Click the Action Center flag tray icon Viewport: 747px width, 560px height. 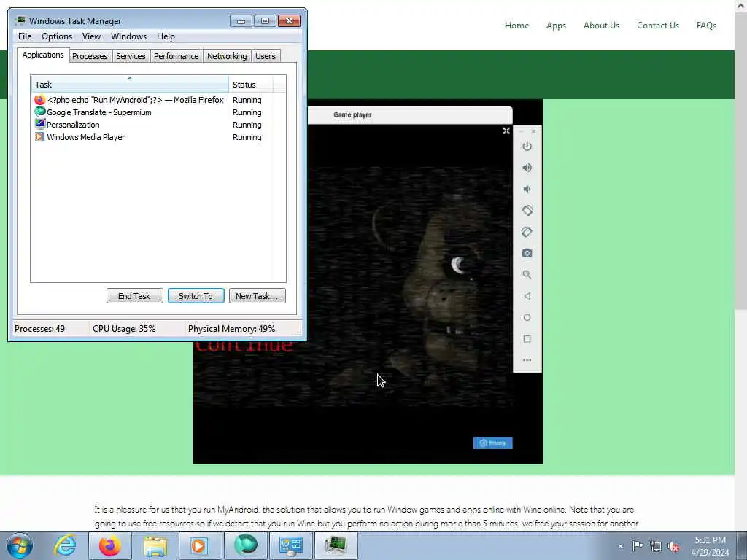tap(638, 545)
